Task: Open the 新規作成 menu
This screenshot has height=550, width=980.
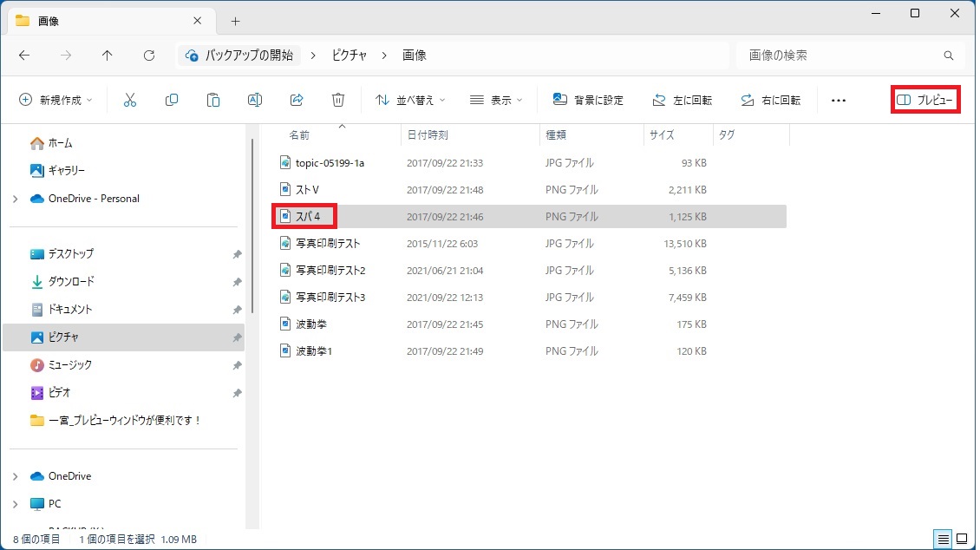Action: tap(56, 100)
